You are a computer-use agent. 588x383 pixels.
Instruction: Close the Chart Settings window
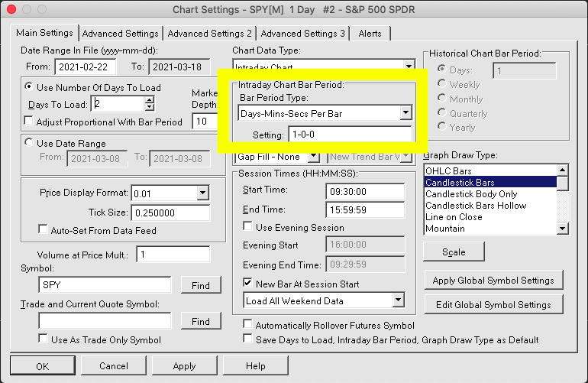(x=11, y=9)
